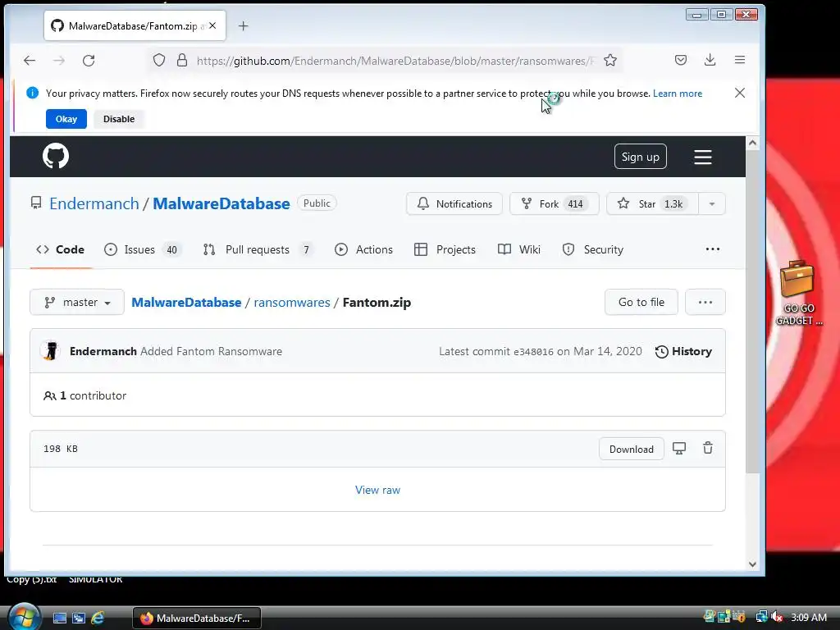Open the MalwareDatabase repository title link
840x630 pixels.
[221, 203]
